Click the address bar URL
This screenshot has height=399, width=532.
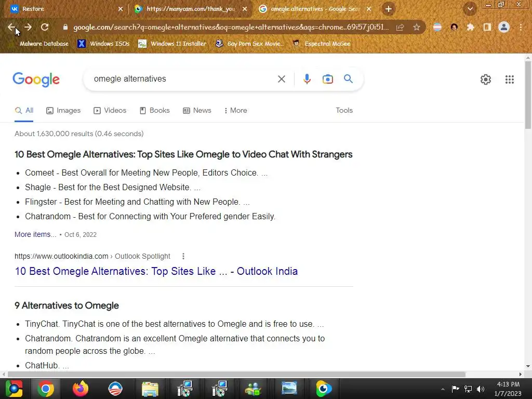tap(231, 27)
